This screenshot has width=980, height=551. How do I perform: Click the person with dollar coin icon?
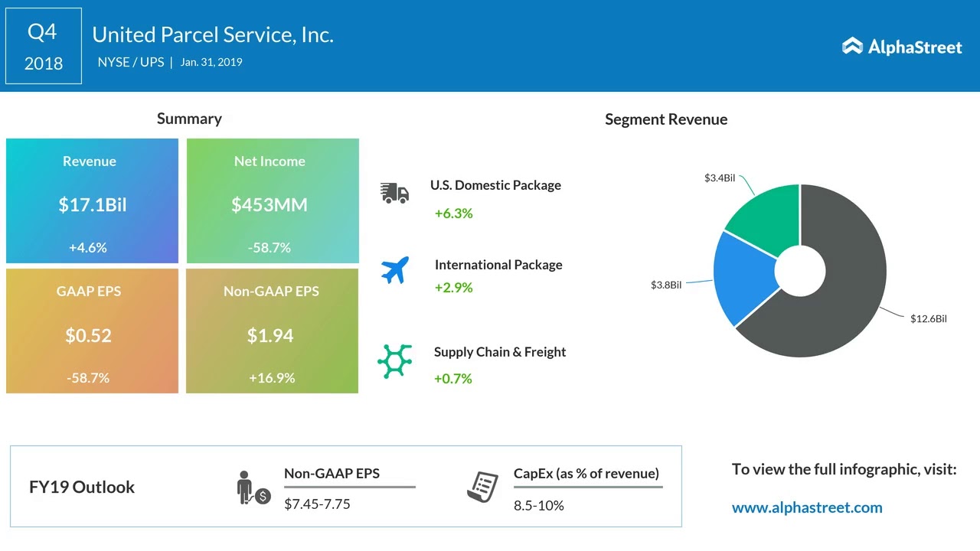point(253,488)
